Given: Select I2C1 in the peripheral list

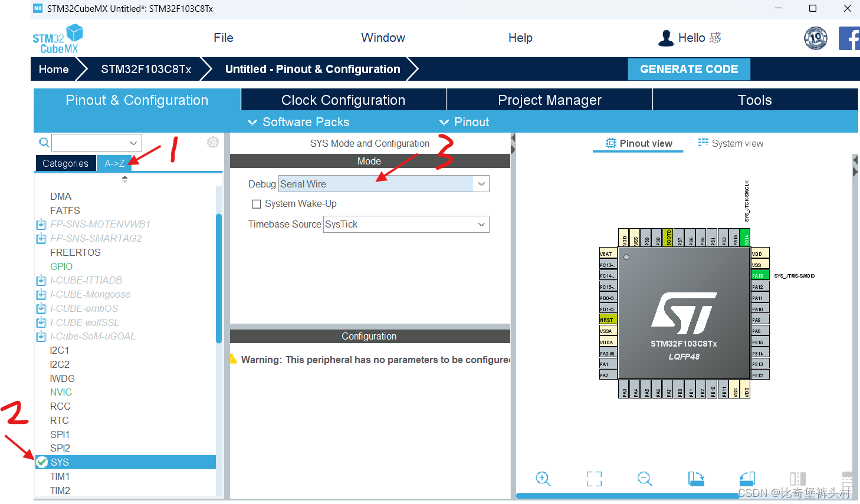Looking at the screenshot, I should click(x=60, y=350).
